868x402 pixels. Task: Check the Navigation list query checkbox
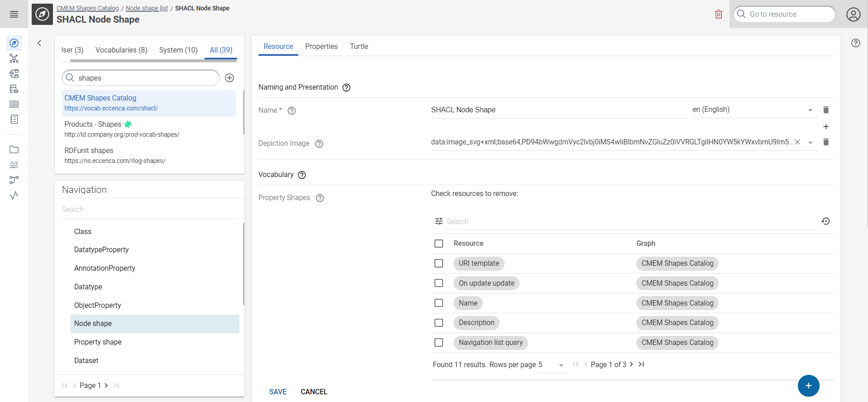coord(439,343)
